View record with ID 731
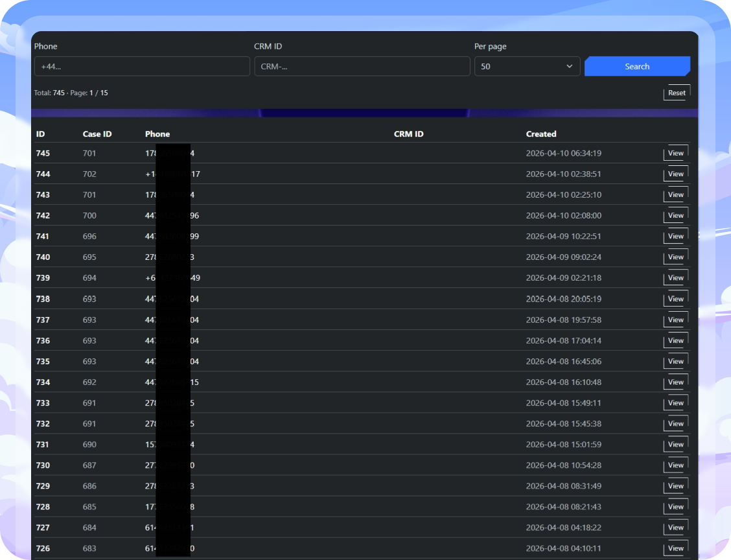 [x=675, y=444]
